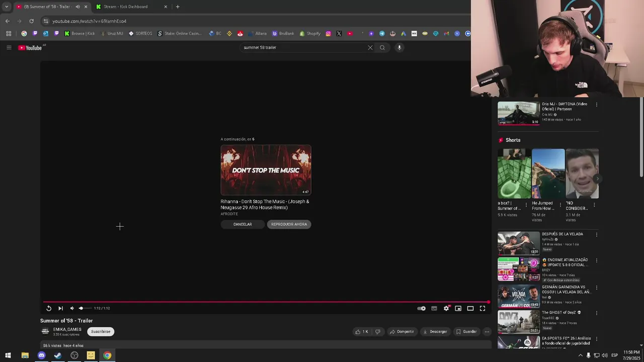
Task: Open Cris MJ - DAYTONA video thumbnail
Action: coord(519,113)
